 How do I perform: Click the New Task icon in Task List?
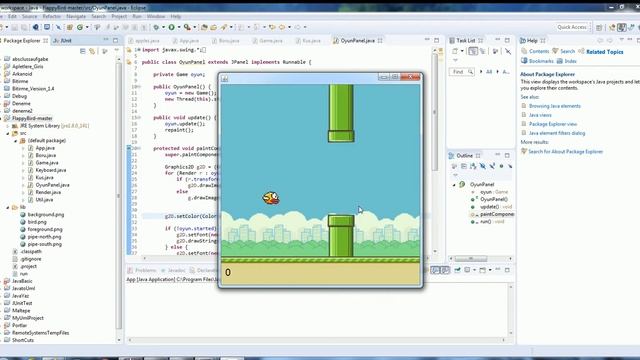pos(455,51)
